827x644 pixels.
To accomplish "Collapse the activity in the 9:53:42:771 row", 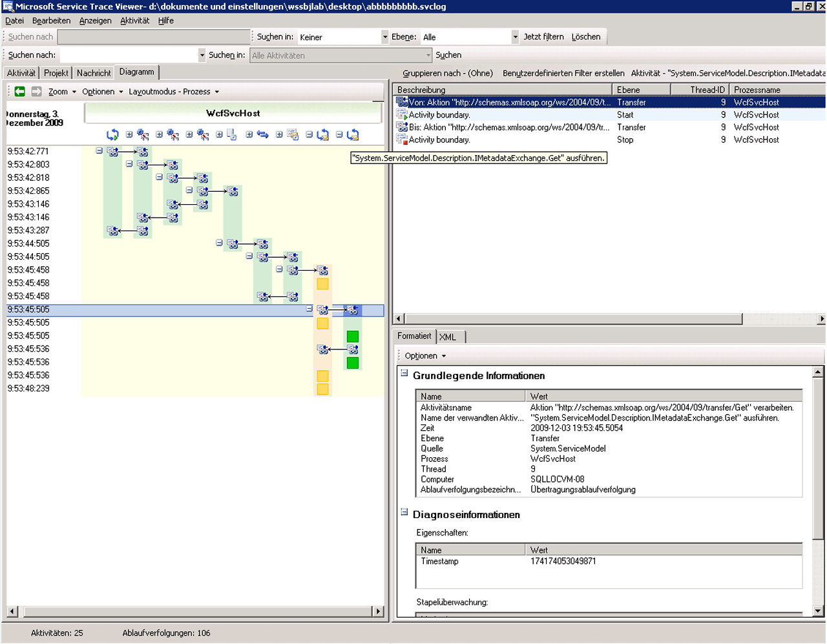I will [99, 151].
